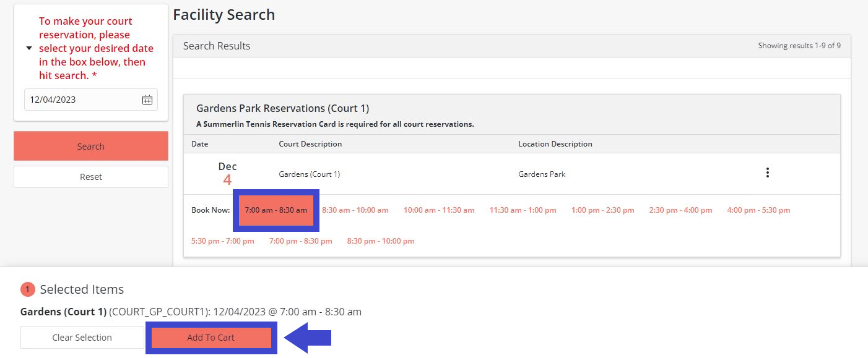Select the 7:00 am - 8:30 am time slot
Screen dimensions: 868x358
pos(276,210)
